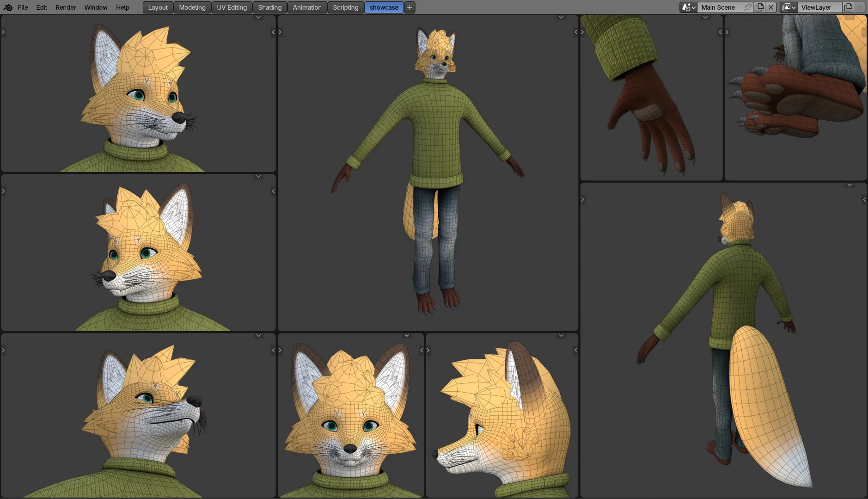868x499 pixels.
Task: Toggle the pin scene to workspace icon
Action: [747, 7]
